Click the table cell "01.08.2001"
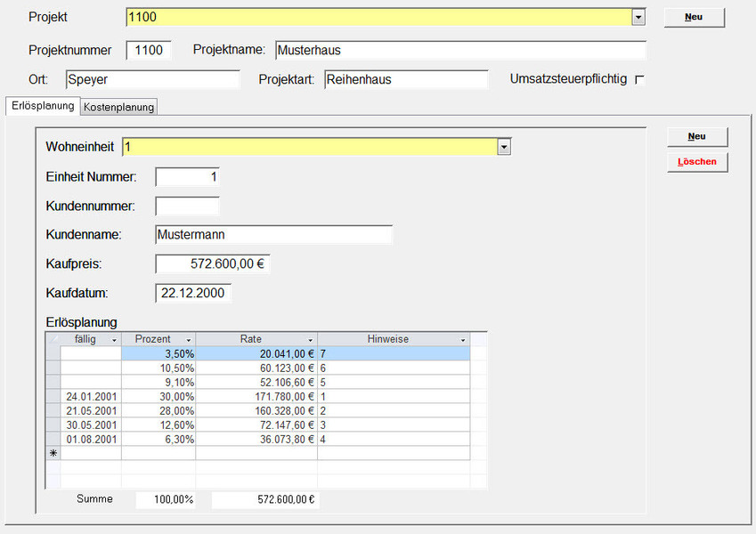The width and height of the screenshot is (756, 534). [91, 439]
